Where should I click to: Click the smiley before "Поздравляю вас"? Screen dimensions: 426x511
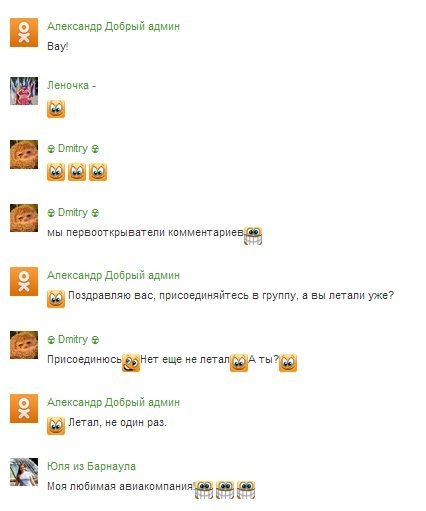click(x=56, y=299)
